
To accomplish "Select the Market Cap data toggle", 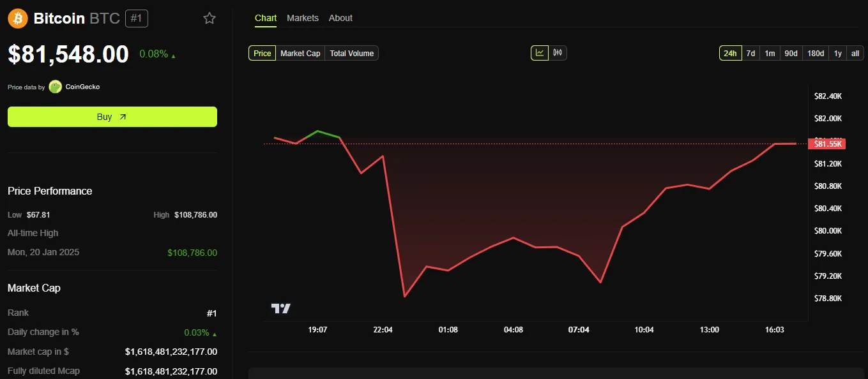I will pos(300,53).
